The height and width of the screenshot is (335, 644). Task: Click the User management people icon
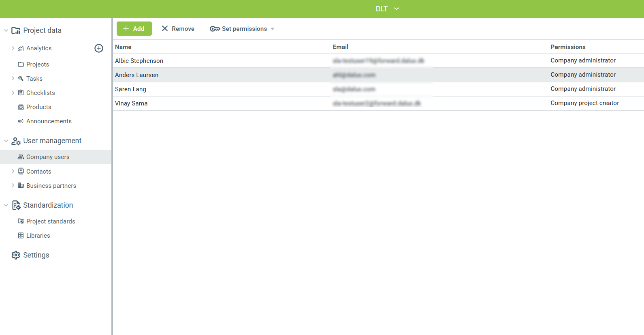[x=16, y=141]
